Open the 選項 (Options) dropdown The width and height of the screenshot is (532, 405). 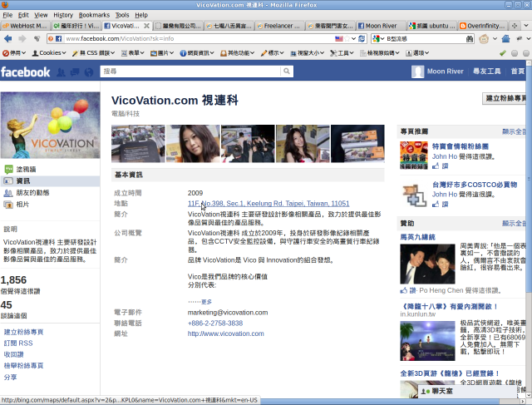pyautogui.click(x=417, y=53)
